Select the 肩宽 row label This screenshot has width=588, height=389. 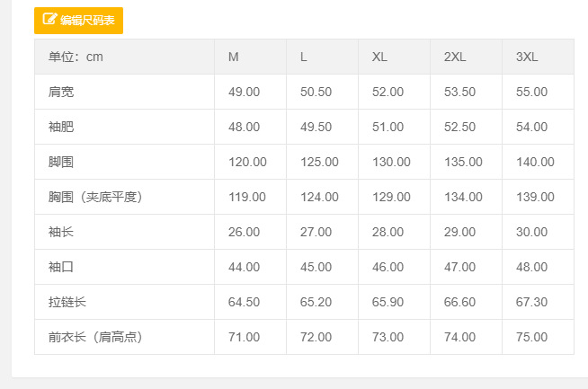point(61,92)
